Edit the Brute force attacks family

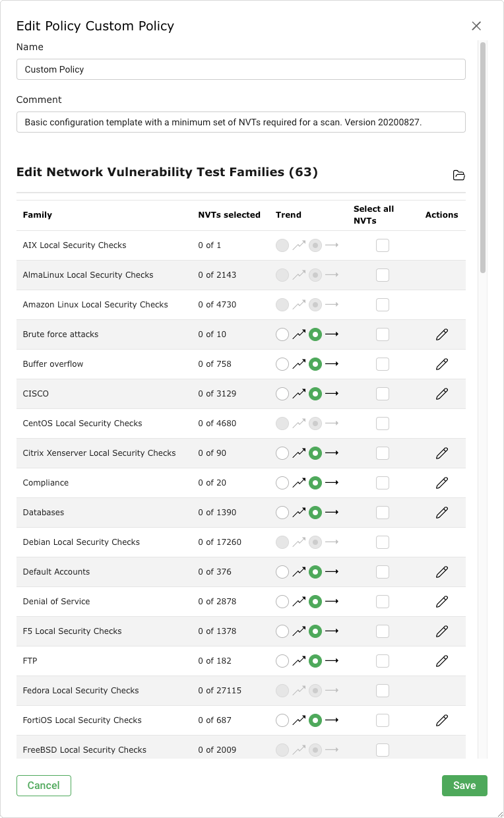pyautogui.click(x=442, y=334)
